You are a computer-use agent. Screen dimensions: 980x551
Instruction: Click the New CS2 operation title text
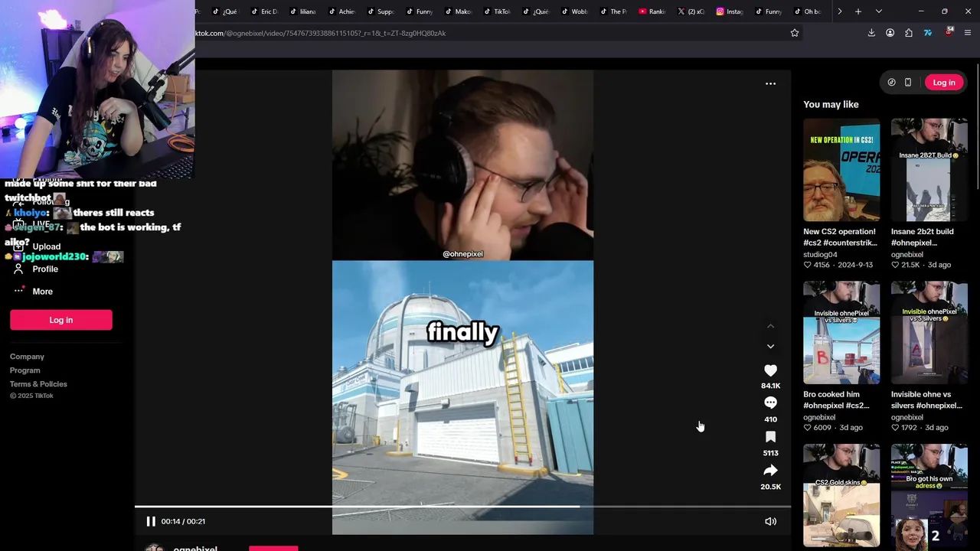840,236
